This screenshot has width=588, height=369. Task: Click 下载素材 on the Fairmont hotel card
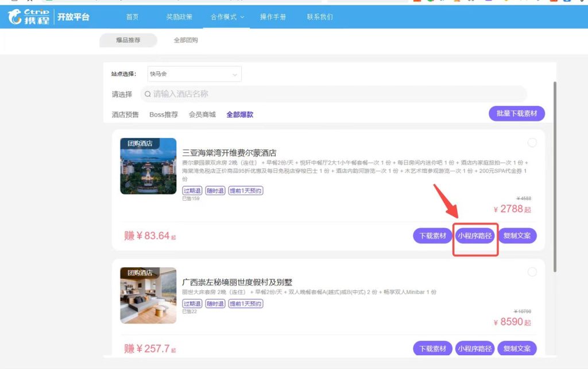click(432, 236)
